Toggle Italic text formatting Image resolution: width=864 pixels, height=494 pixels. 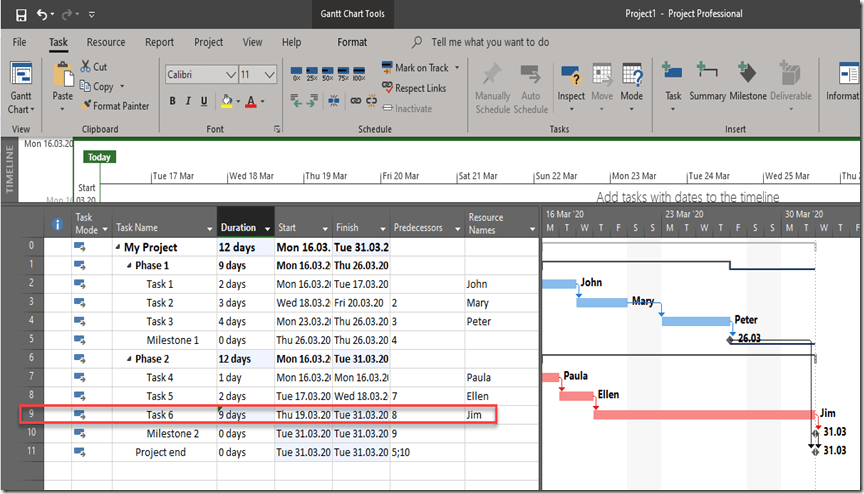pos(187,101)
